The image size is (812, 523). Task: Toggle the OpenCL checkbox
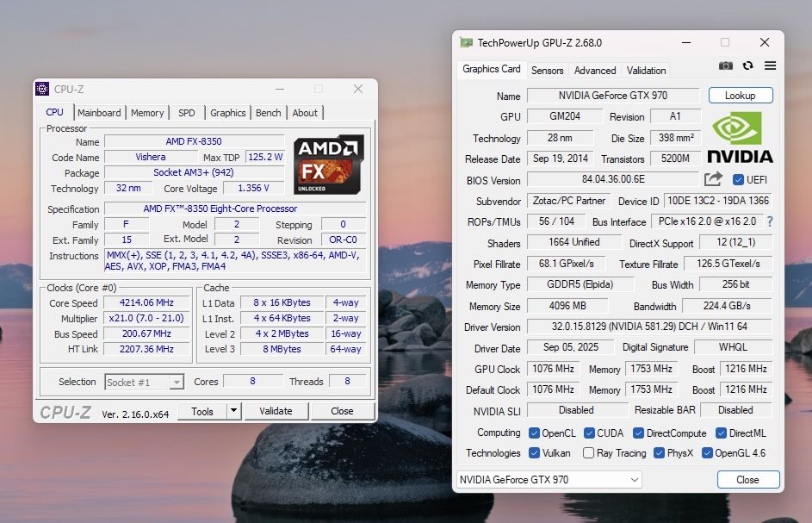[534, 433]
